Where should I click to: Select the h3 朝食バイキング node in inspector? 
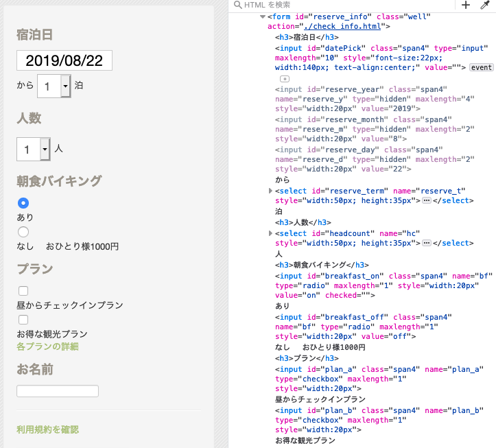322,265
